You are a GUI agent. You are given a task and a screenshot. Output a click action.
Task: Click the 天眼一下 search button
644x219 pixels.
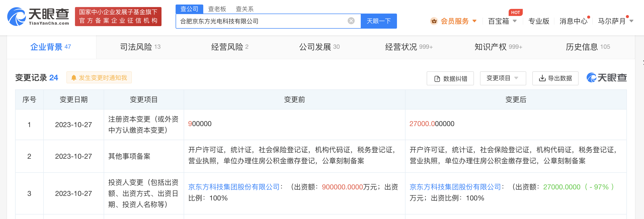[379, 21]
